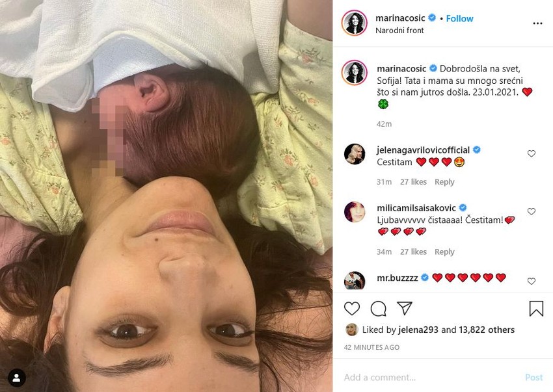Reply to jelenagavrilovicofficial's comment
This screenshot has width=553, height=392.
click(444, 182)
